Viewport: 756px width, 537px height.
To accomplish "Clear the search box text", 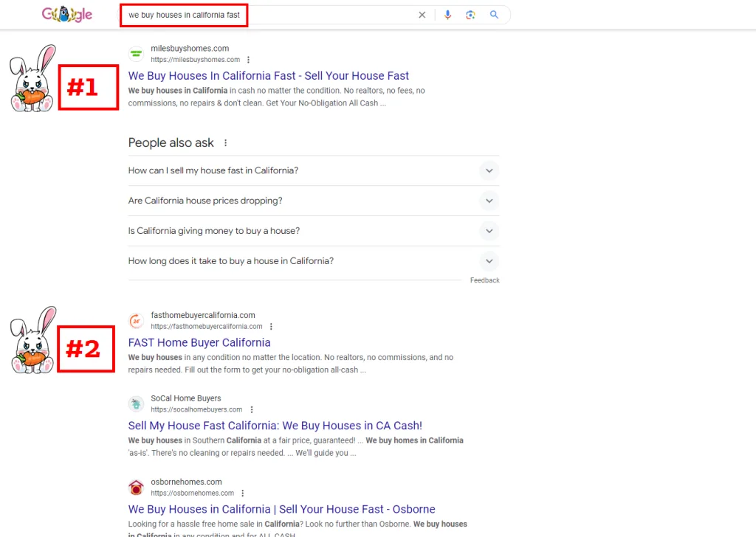I will coord(422,15).
